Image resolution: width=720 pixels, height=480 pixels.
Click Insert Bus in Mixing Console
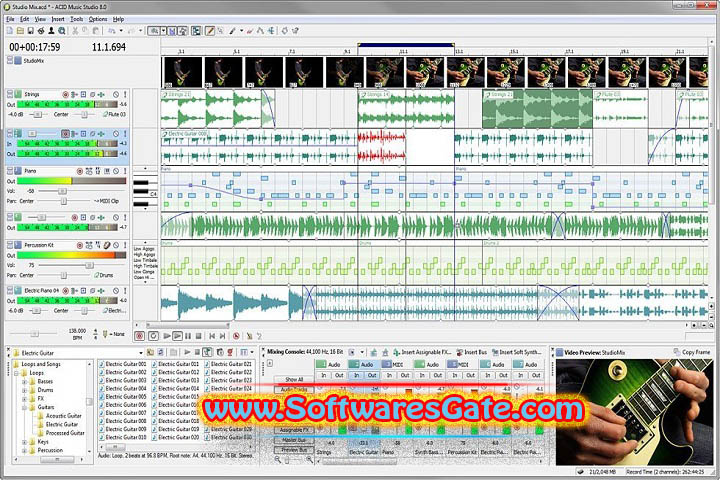coord(472,352)
